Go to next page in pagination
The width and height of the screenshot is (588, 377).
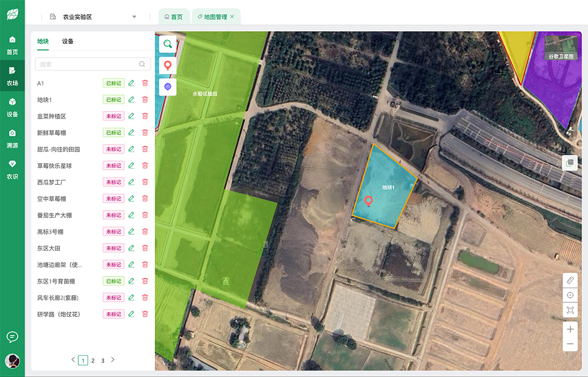click(x=113, y=359)
